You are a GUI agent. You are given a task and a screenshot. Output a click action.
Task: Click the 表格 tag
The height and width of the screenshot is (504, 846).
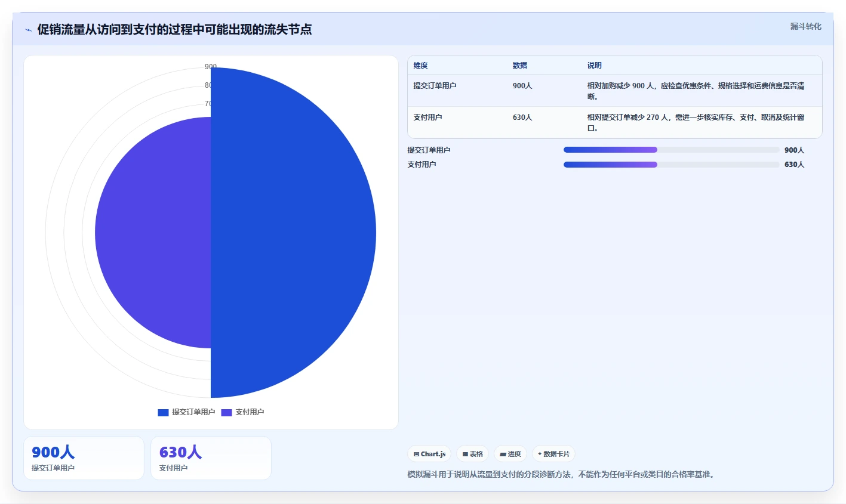point(472,454)
